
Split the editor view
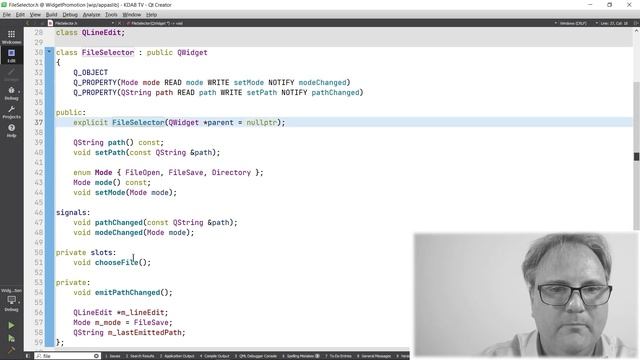(636, 23)
